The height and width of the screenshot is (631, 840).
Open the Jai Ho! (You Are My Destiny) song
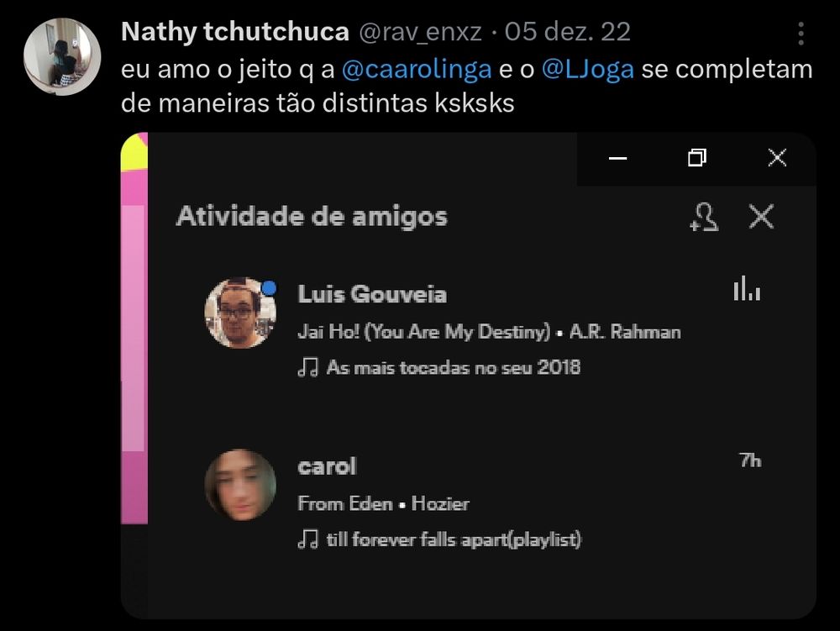click(423, 332)
